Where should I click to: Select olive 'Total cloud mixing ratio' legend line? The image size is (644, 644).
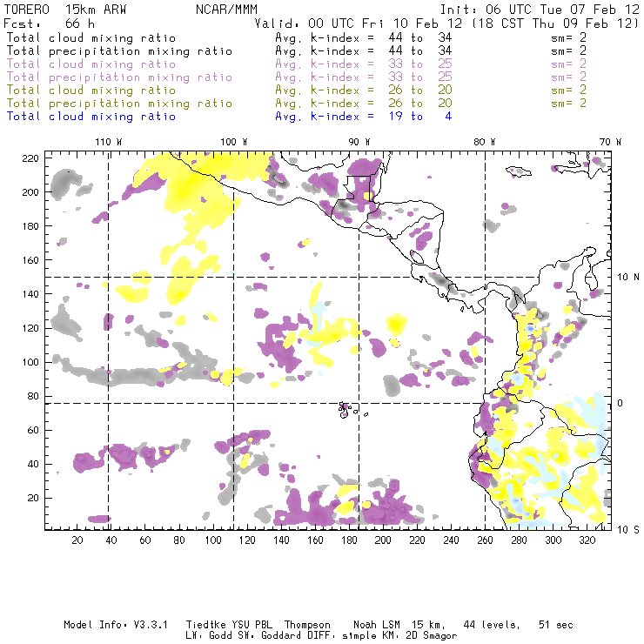tap(91, 91)
